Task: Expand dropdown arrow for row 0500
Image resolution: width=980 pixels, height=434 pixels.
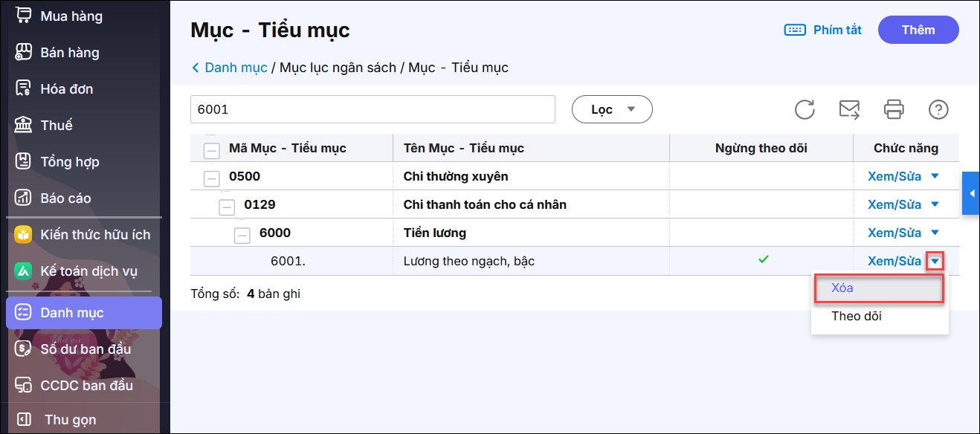Action: point(935,176)
